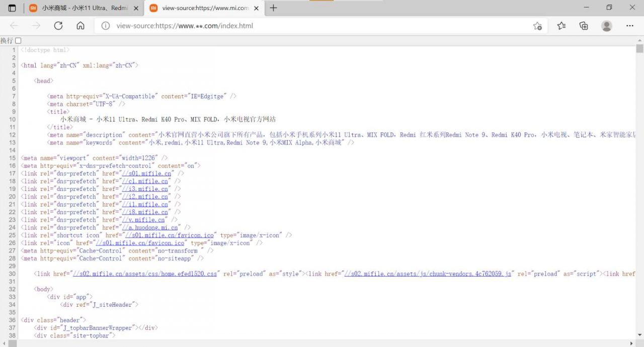This screenshot has height=347, width=644.
Task: Refresh the page with the reload icon
Action: (58, 26)
